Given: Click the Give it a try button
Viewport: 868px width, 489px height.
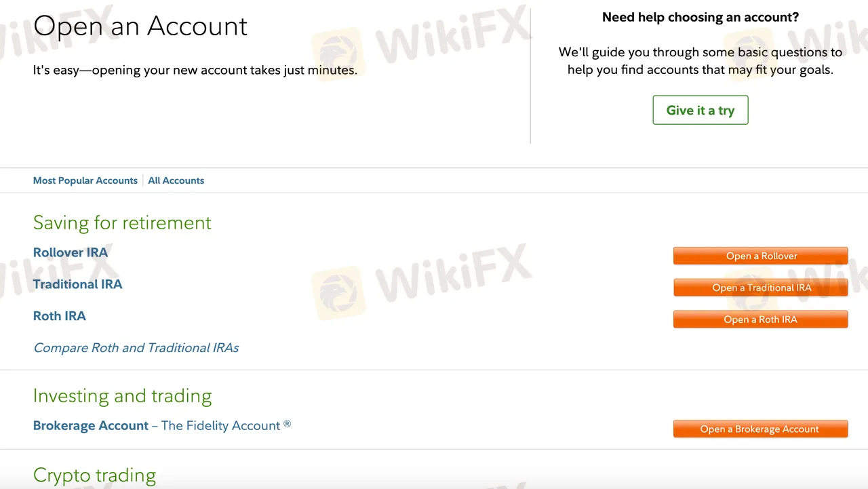Looking at the screenshot, I should (x=700, y=110).
